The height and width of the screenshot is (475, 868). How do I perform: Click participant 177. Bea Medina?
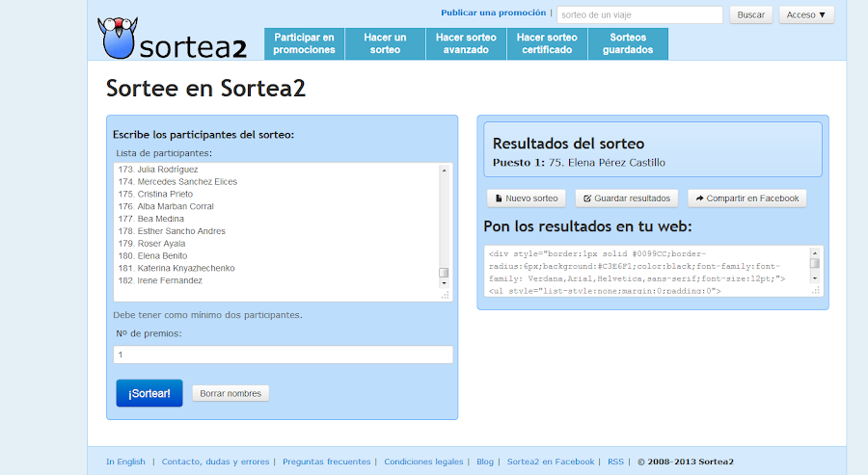150,219
